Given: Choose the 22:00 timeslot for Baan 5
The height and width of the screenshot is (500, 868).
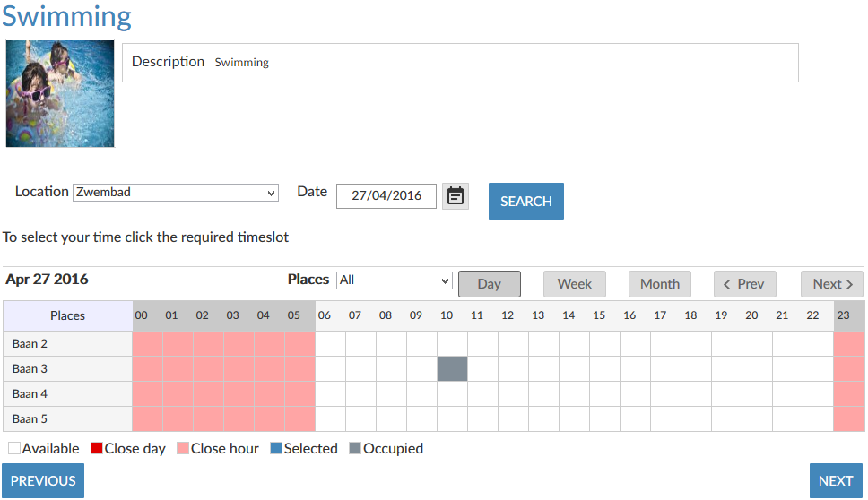Looking at the screenshot, I should (818, 418).
